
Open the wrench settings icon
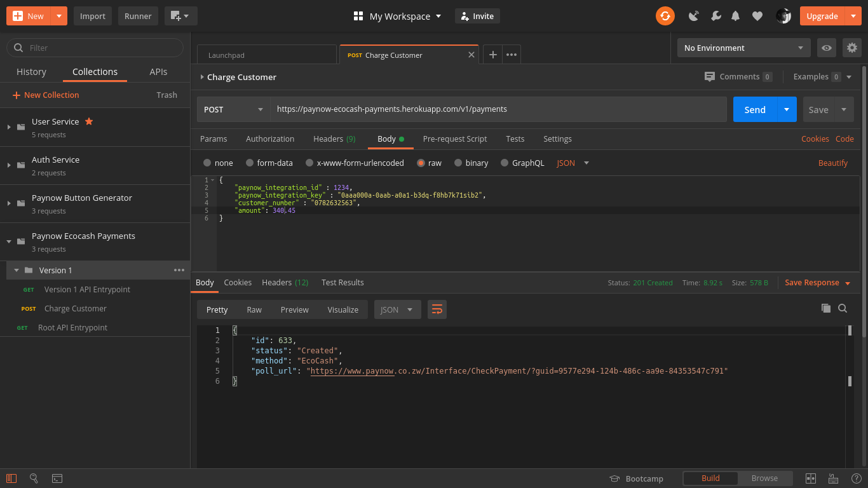tap(716, 16)
